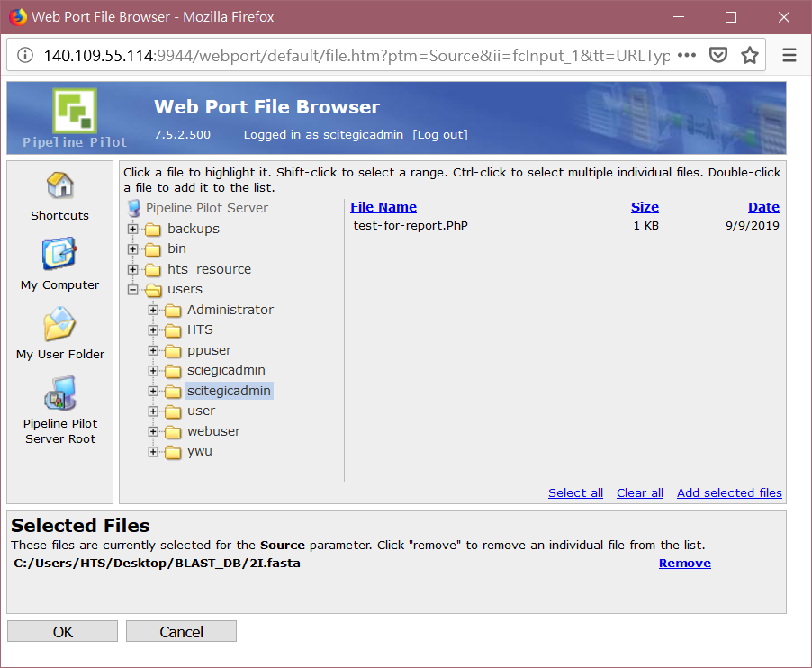The width and height of the screenshot is (812, 668).
Task: Show site information icon in address bar
Action: tap(25, 55)
